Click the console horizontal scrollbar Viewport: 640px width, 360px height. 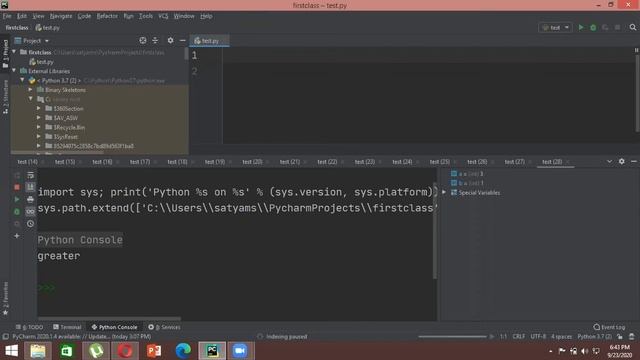109,318
